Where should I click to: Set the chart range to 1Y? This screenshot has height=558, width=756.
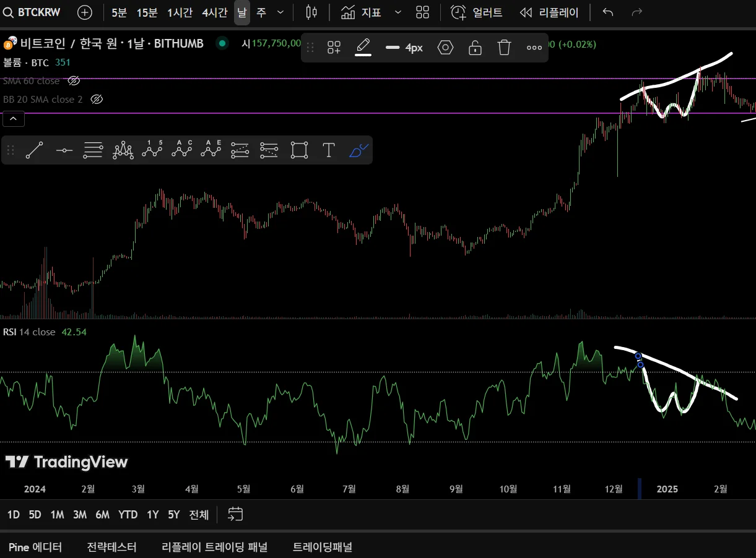point(152,515)
